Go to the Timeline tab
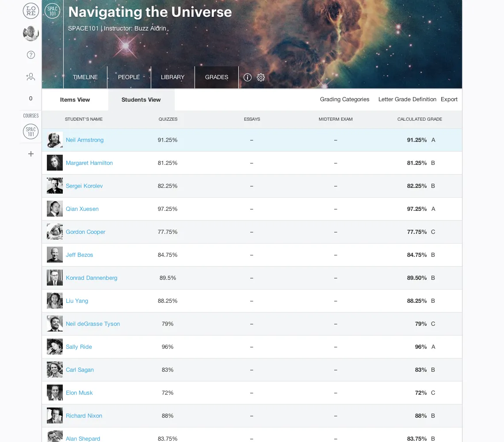 (x=85, y=77)
